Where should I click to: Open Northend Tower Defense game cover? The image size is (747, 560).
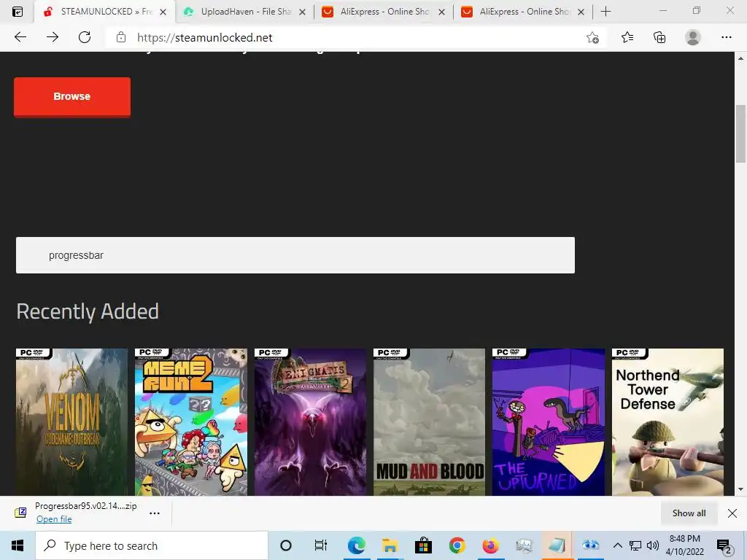pyautogui.click(x=667, y=422)
